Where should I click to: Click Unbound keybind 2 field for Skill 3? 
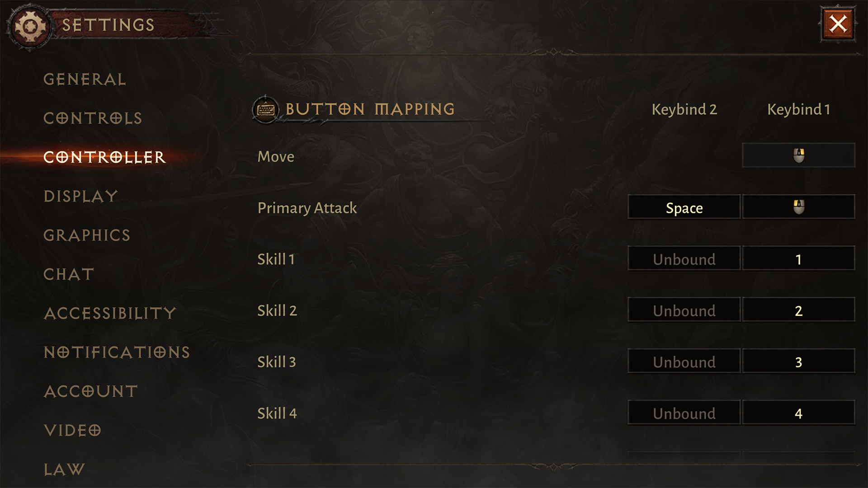683,362
